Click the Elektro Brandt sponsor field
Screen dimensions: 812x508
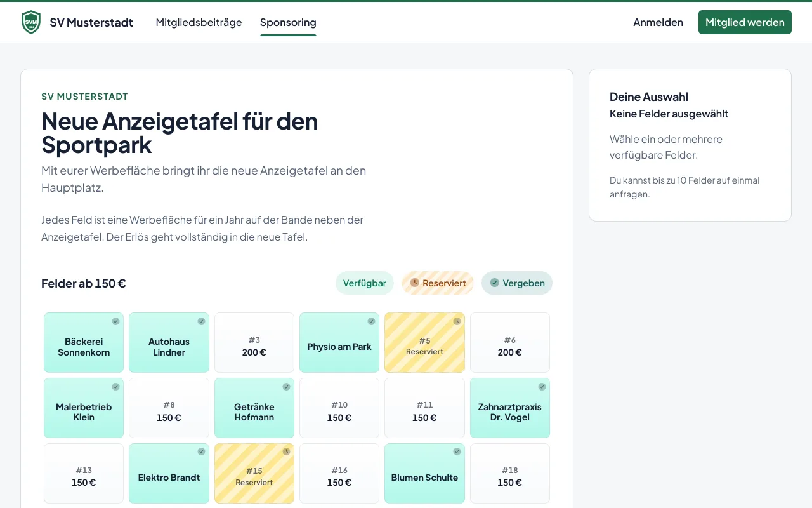(x=169, y=473)
